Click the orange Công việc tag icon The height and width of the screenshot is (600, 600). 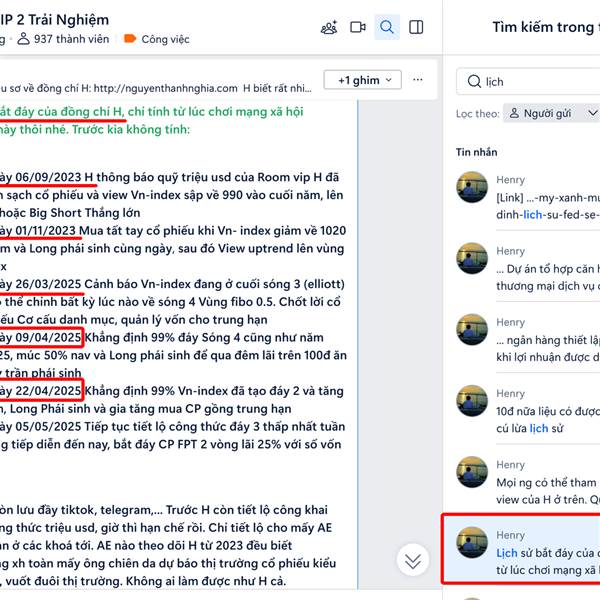coord(130,39)
